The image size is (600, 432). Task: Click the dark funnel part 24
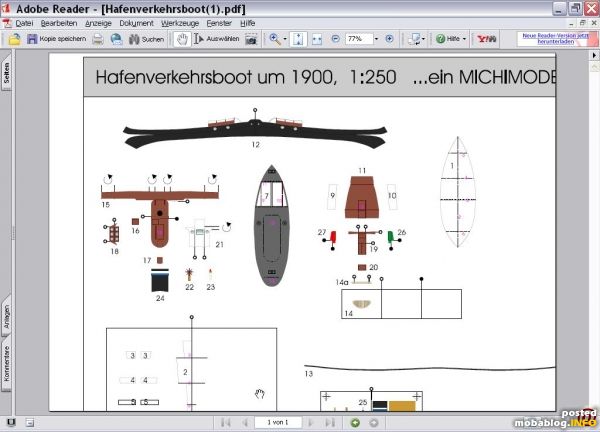[160, 280]
